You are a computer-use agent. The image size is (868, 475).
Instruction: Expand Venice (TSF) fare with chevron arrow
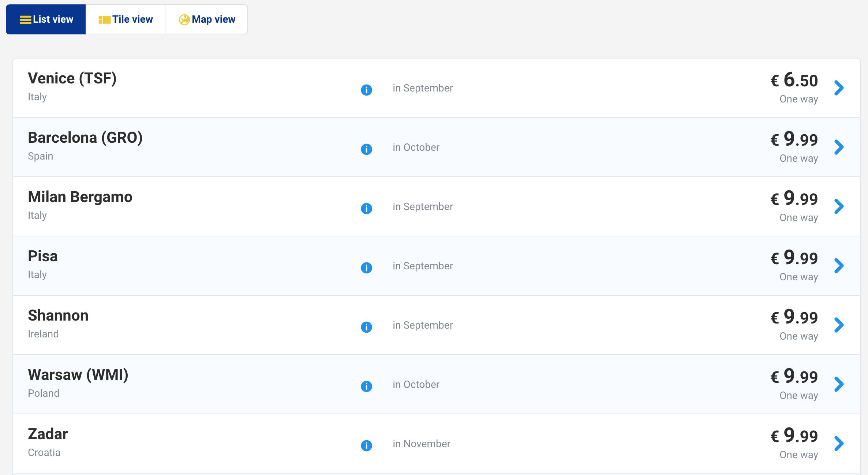tap(839, 88)
